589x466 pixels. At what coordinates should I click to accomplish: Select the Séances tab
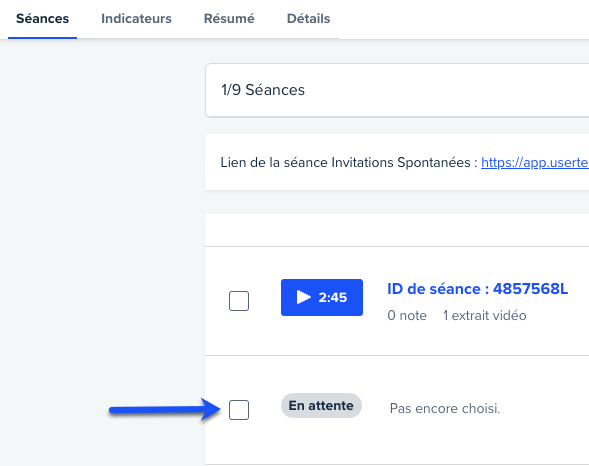[x=42, y=18]
